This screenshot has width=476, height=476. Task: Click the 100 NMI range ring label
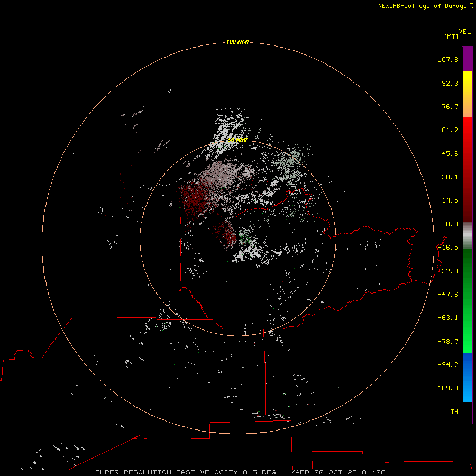click(237, 42)
